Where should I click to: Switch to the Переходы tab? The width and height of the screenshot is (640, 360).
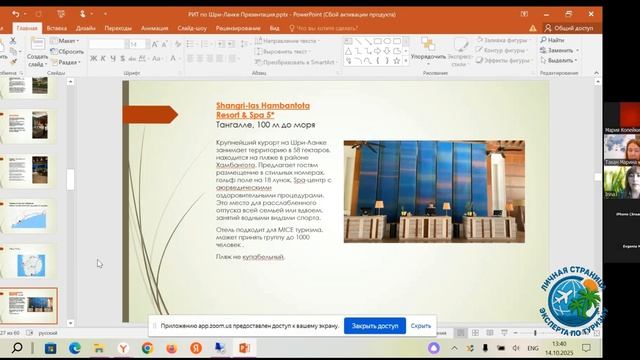[118, 28]
